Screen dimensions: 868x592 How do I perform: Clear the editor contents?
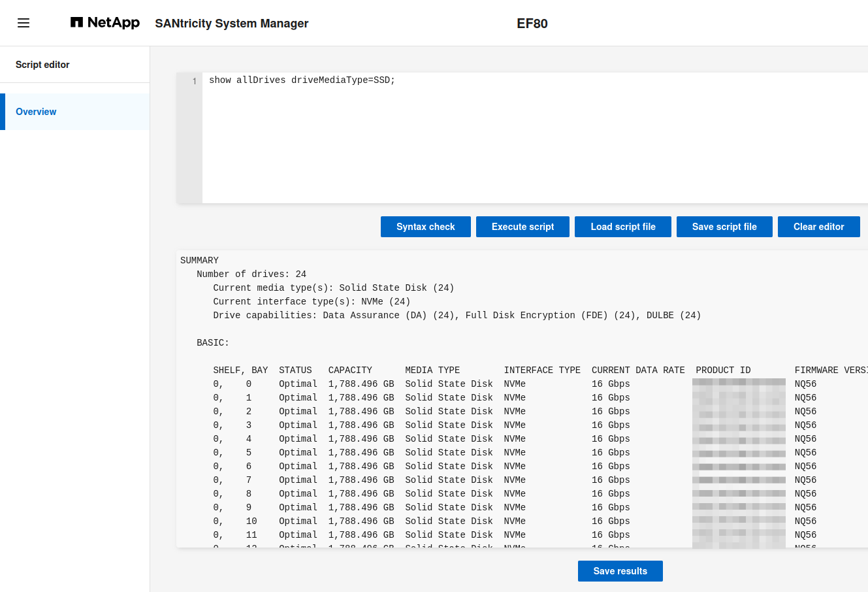(818, 227)
